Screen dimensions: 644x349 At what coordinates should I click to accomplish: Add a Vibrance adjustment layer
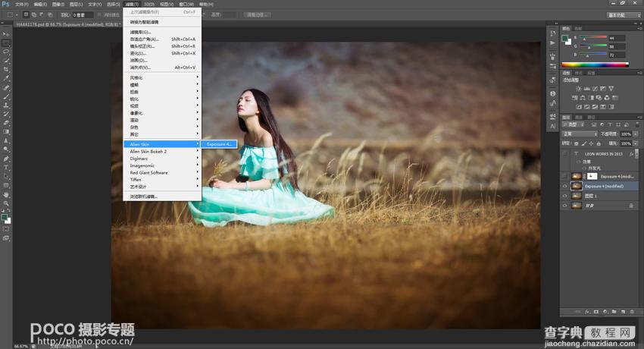point(611,88)
